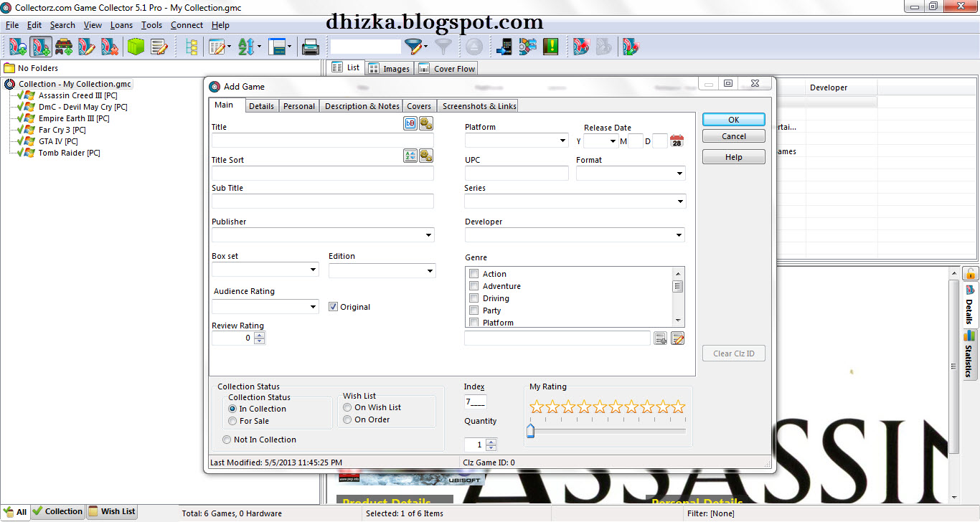
Task: Open the Series dropdown
Action: tap(680, 202)
